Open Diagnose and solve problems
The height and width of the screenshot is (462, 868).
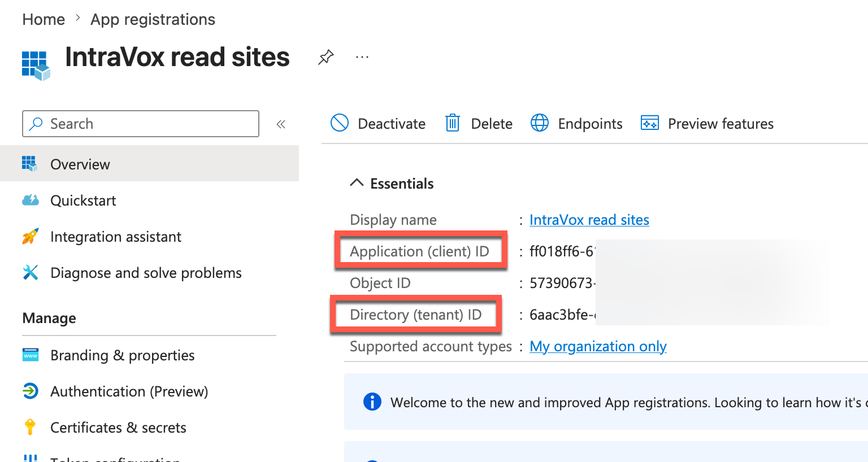pyautogui.click(x=149, y=272)
